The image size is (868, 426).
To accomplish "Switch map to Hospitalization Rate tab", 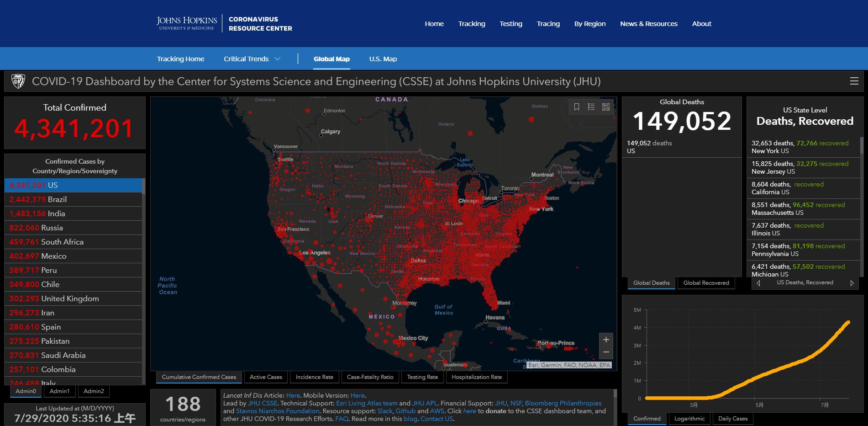I will click(x=477, y=377).
